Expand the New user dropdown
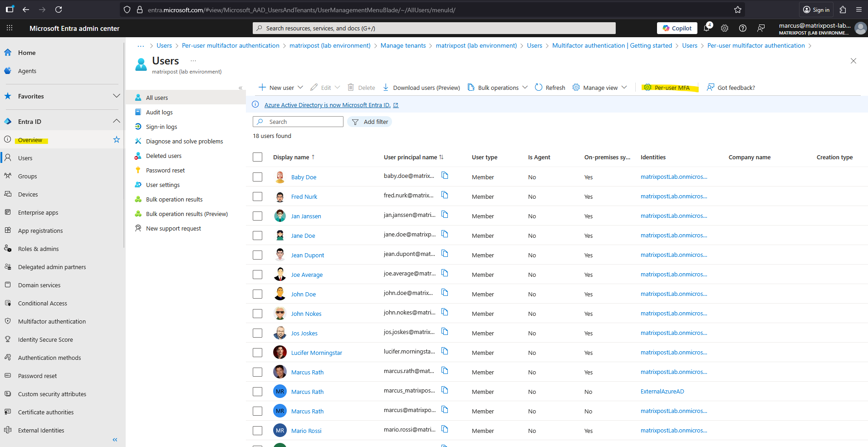Screen dimensions: 868x447 [300, 88]
